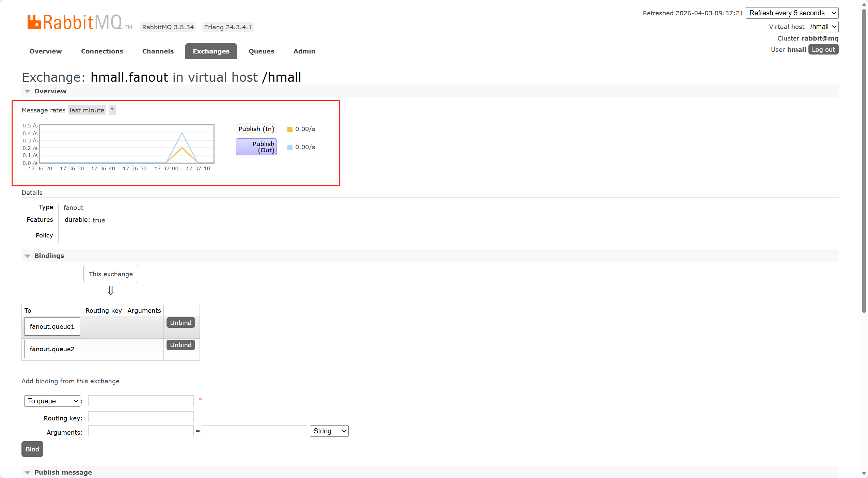Screen dimensions: 868x478
Task: Log out of user hmall
Action: tap(823, 50)
